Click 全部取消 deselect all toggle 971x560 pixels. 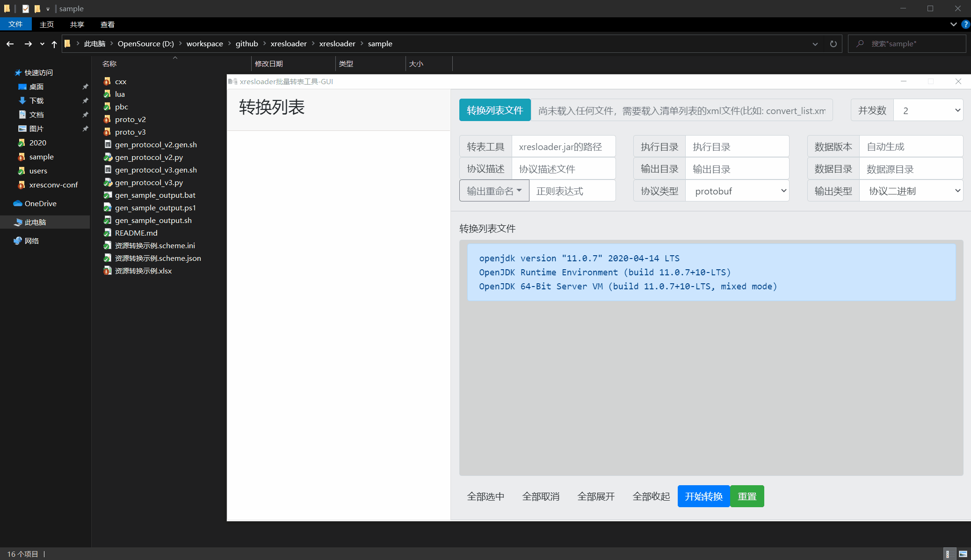tap(541, 496)
